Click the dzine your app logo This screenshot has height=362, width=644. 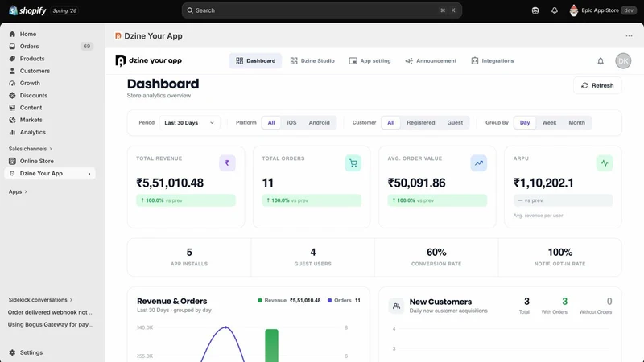click(x=149, y=61)
